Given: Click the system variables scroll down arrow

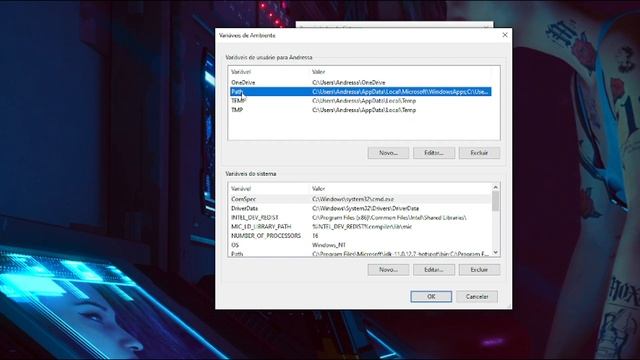Looking at the screenshot, I should [496, 253].
